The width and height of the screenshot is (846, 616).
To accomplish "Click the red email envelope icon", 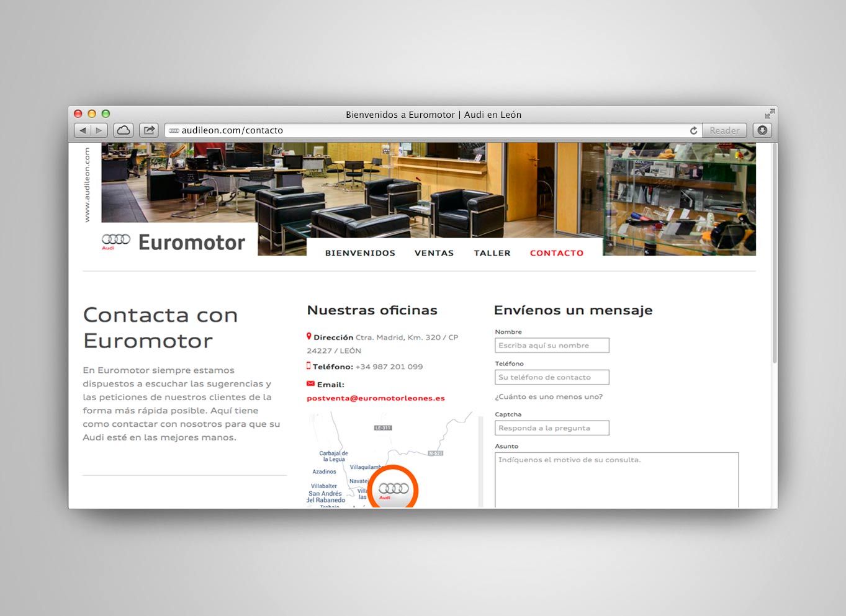I will coord(310,384).
